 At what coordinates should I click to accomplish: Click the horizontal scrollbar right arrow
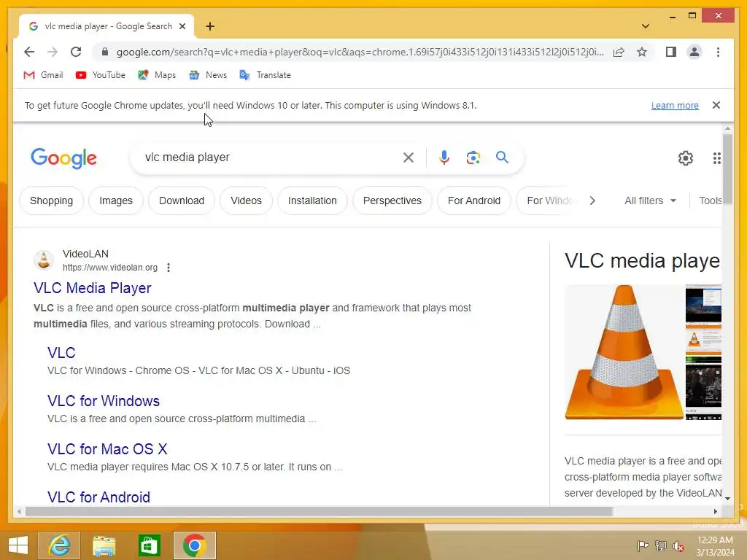[x=715, y=511]
